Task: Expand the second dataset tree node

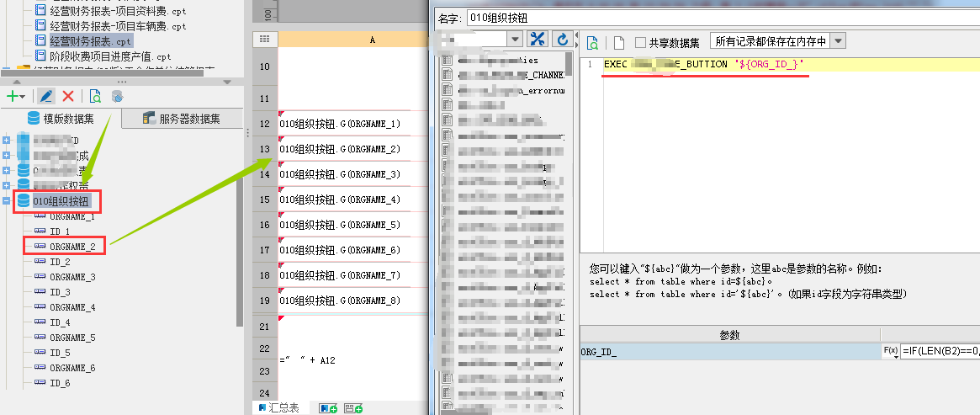Action: coord(6,155)
